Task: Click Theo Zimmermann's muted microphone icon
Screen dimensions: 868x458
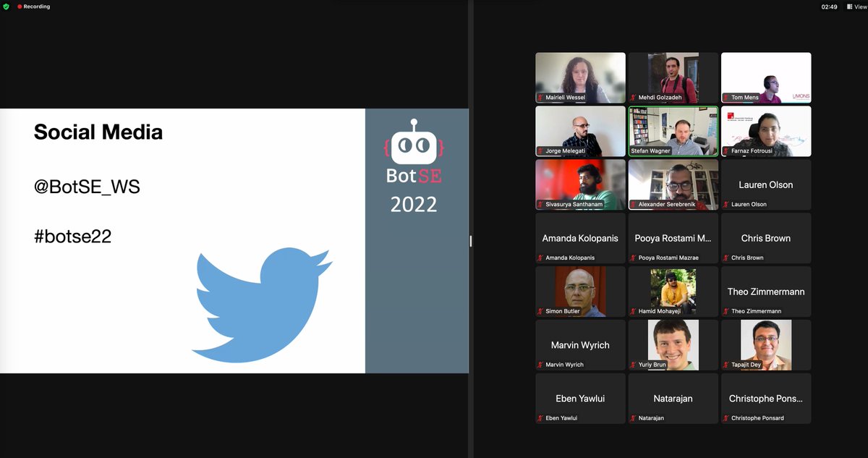Action: (726, 312)
